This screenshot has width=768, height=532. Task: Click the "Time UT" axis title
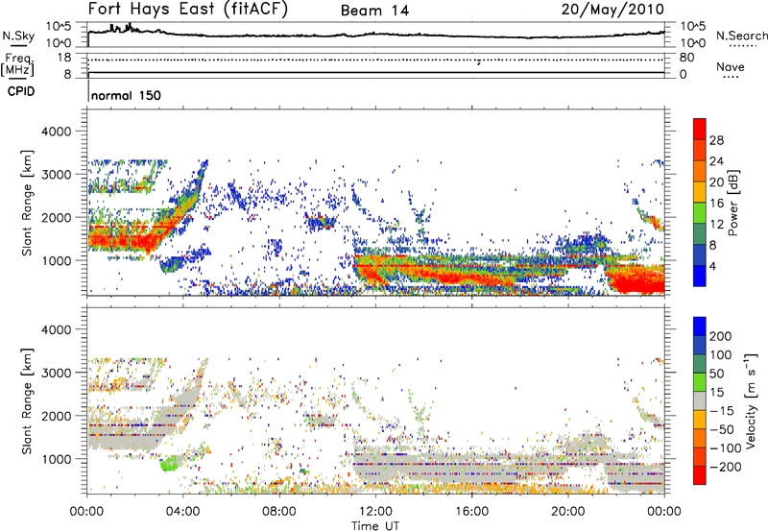pos(375,526)
